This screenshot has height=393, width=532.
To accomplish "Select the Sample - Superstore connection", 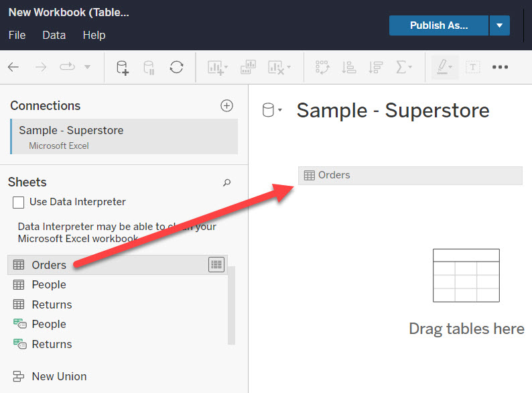I will tap(124, 137).
